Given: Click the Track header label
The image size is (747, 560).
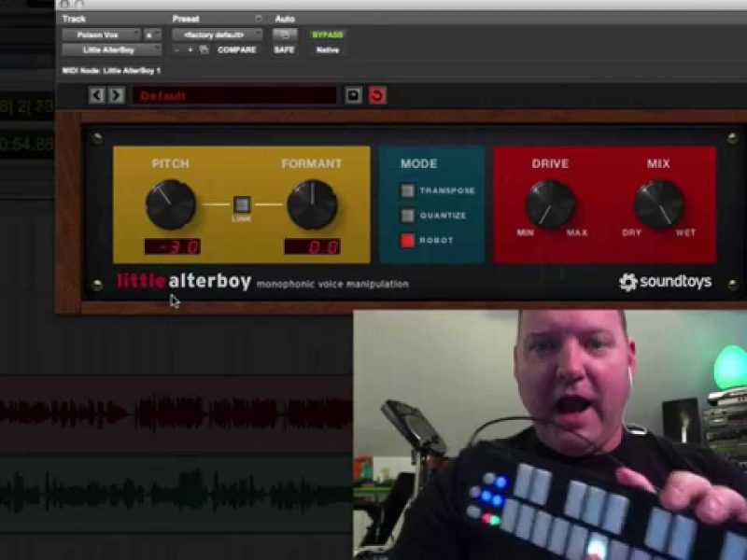Looking at the screenshot, I should point(74,19).
